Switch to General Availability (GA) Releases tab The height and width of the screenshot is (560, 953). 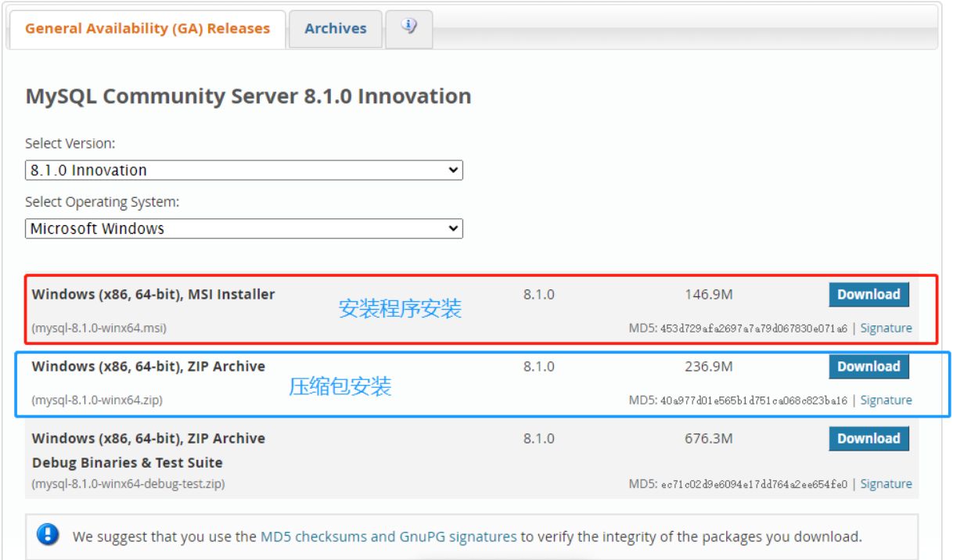(147, 29)
